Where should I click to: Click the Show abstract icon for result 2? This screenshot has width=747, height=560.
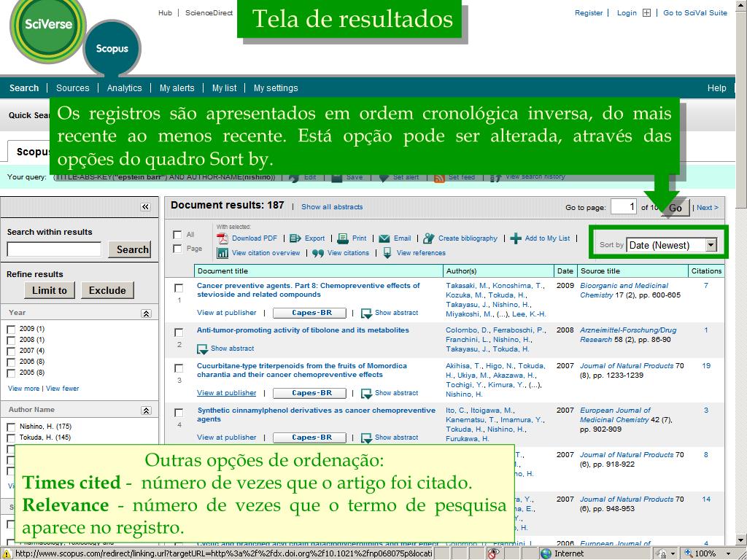click(203, 349)
